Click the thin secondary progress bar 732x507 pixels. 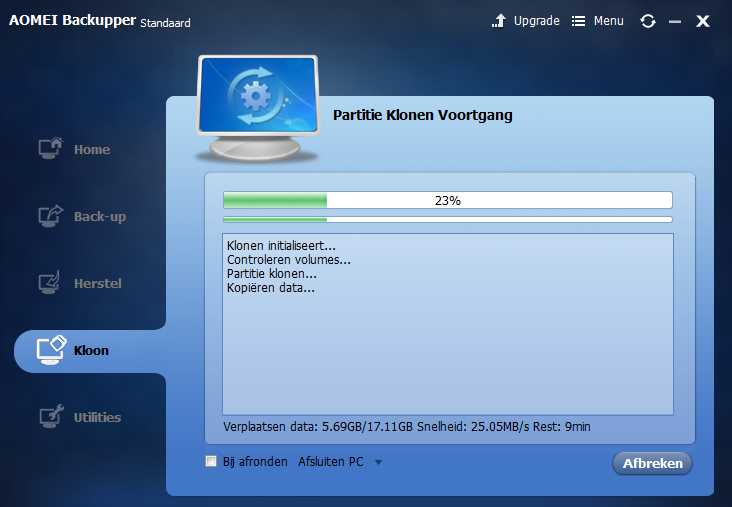coord(448,219)
